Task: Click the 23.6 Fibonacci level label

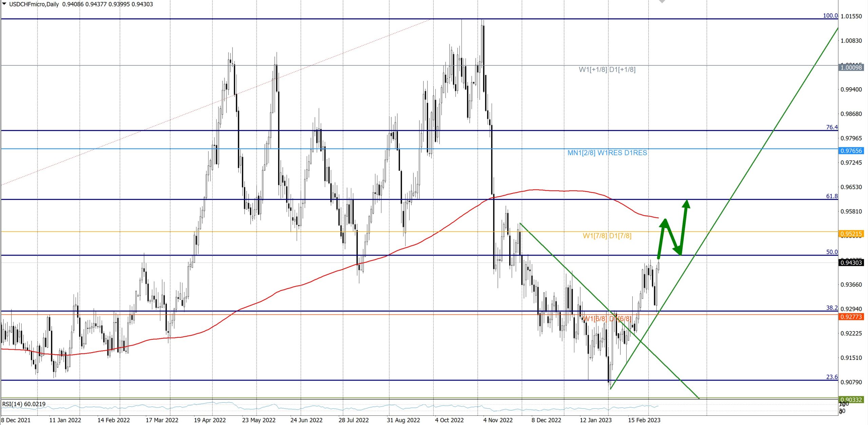Action: click(x=831, y=377)
